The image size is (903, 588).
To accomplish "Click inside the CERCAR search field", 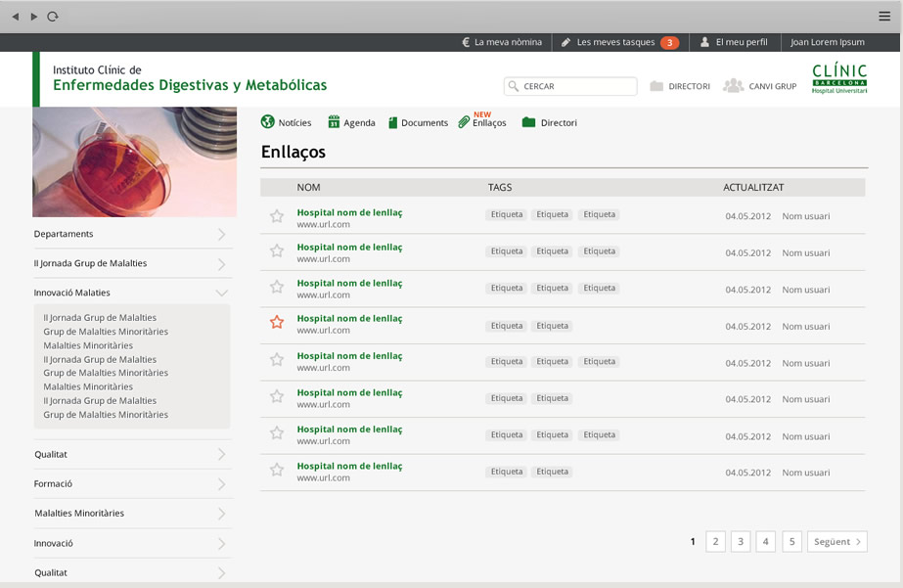I will tap(570, 86).
